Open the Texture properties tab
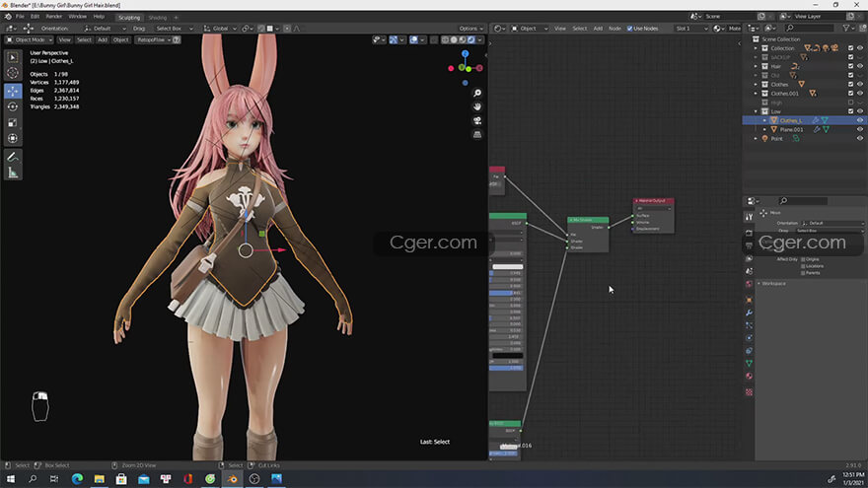Image resolution: width=868 pixels, height=488 pixels. 749,392
